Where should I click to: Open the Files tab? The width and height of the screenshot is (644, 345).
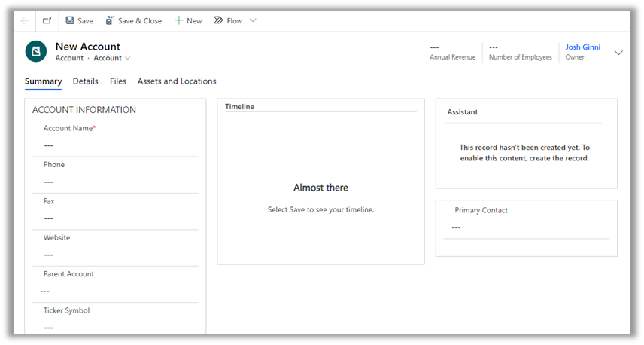118,81
